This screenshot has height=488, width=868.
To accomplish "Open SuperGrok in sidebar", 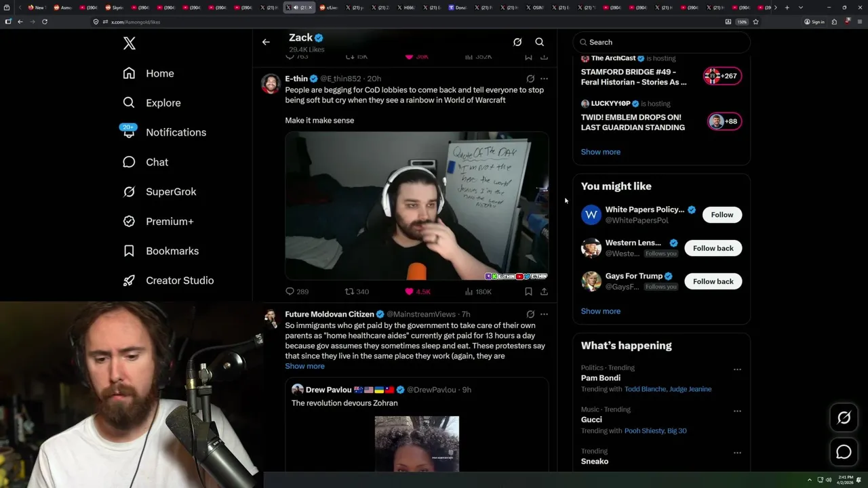I will tap(159, 192).
